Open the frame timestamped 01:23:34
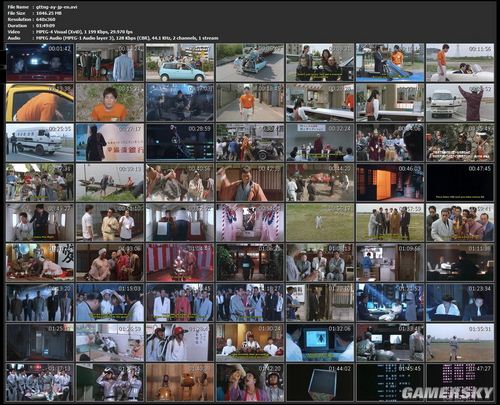500x405 pixels. click(460, 302)
